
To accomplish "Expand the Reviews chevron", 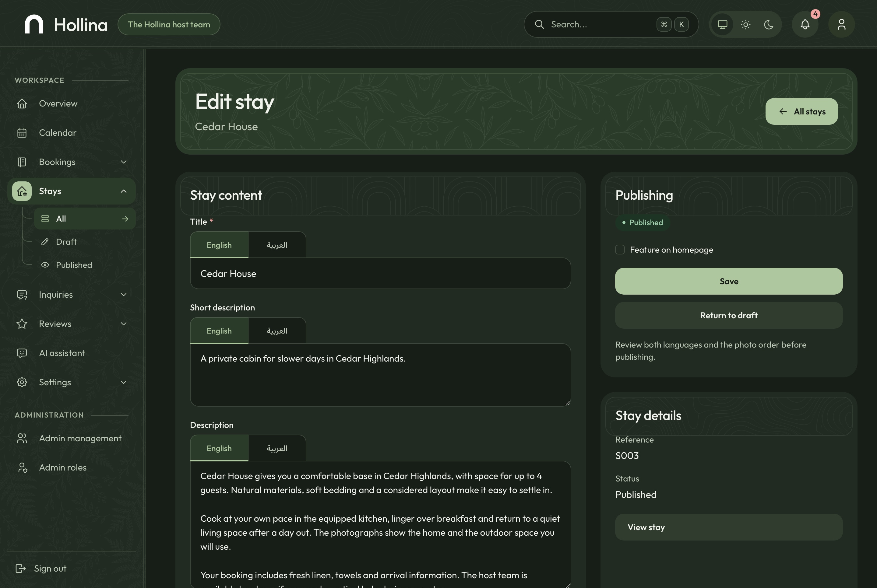I will 123,324.
